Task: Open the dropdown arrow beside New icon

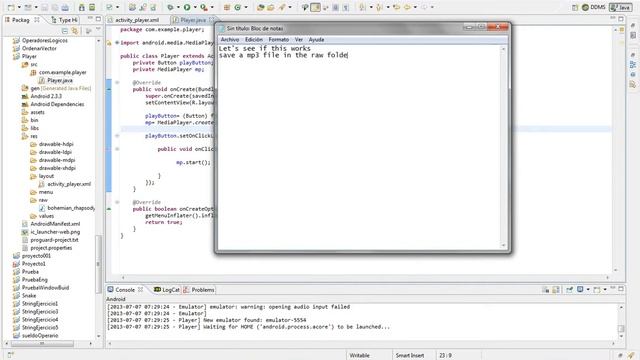Action: pyautogui.click(x=19, y=7)
